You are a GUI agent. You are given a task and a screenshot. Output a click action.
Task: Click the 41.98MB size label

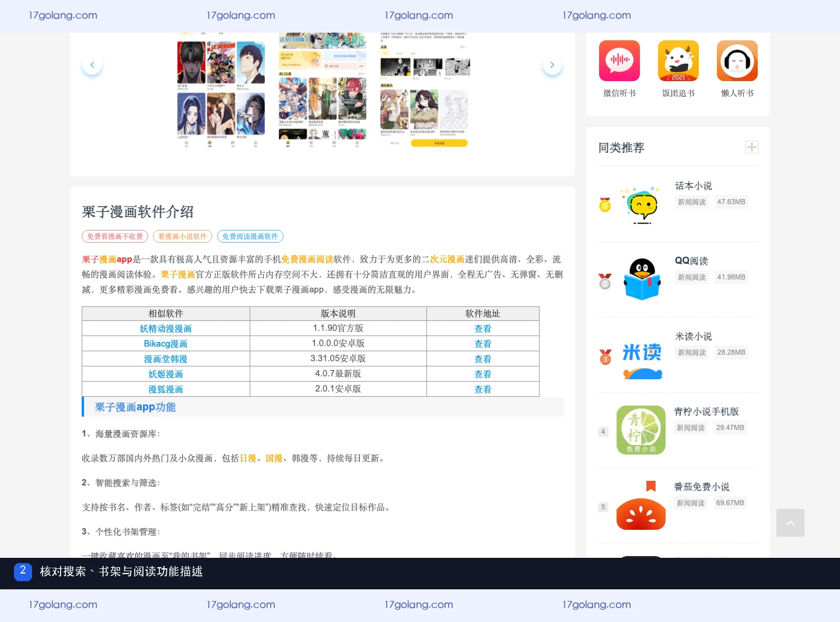tap(731, 277)
